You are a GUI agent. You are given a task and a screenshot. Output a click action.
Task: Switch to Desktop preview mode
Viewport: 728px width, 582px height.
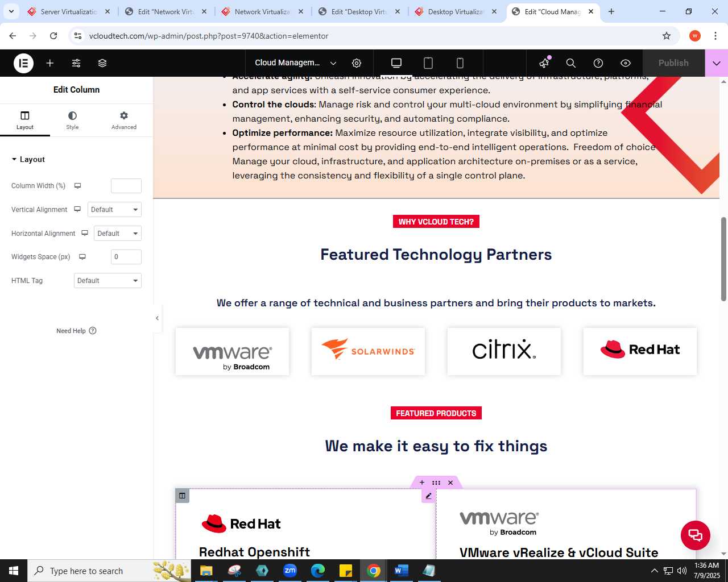point(396,63)
